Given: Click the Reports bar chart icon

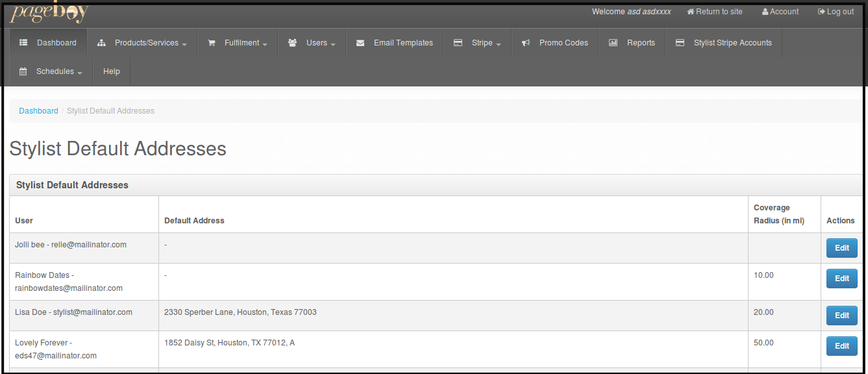Looking at the screenshot, I should click(614, 43).
